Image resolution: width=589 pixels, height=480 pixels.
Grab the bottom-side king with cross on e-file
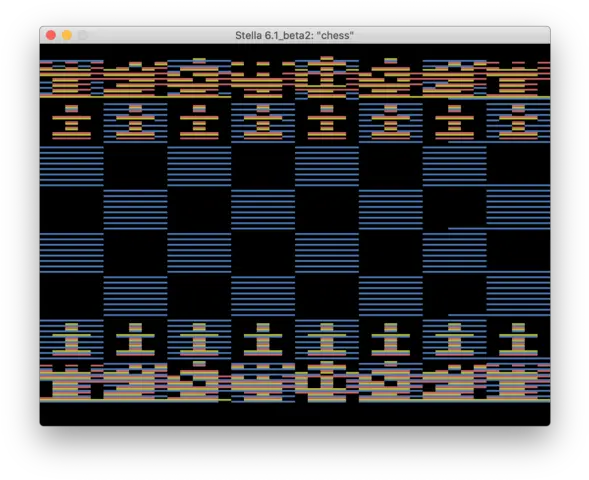(327, 382)
